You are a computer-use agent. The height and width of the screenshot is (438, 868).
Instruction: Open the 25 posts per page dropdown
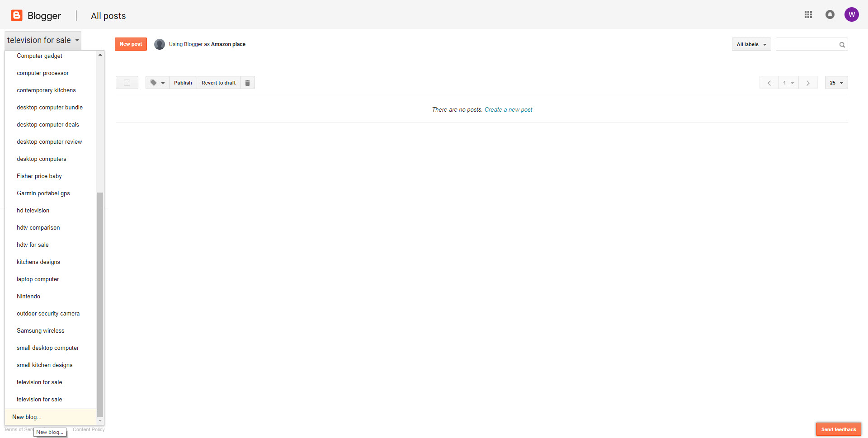pyautogui.click(x=836, y=83)
